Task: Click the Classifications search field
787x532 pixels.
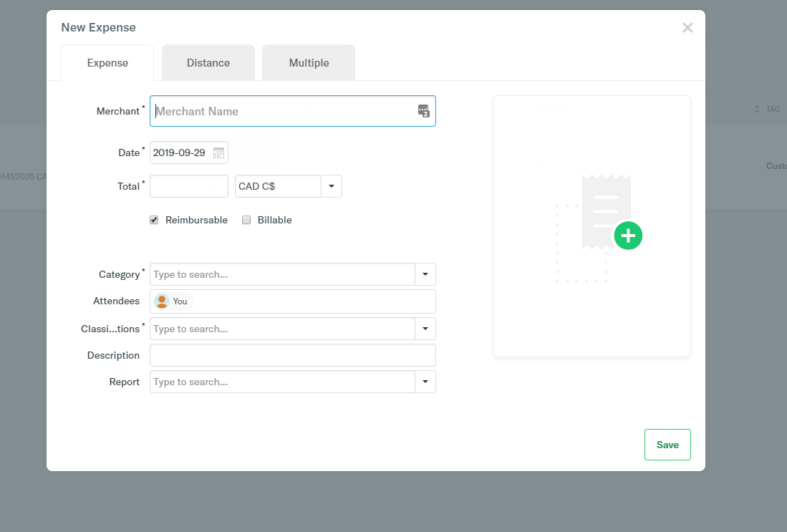Action: [283, 329]
